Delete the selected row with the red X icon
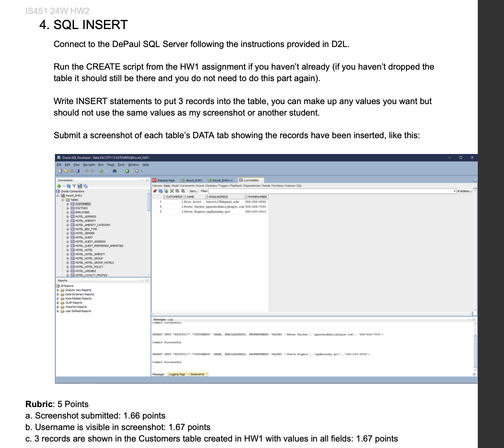 point(172,191)
